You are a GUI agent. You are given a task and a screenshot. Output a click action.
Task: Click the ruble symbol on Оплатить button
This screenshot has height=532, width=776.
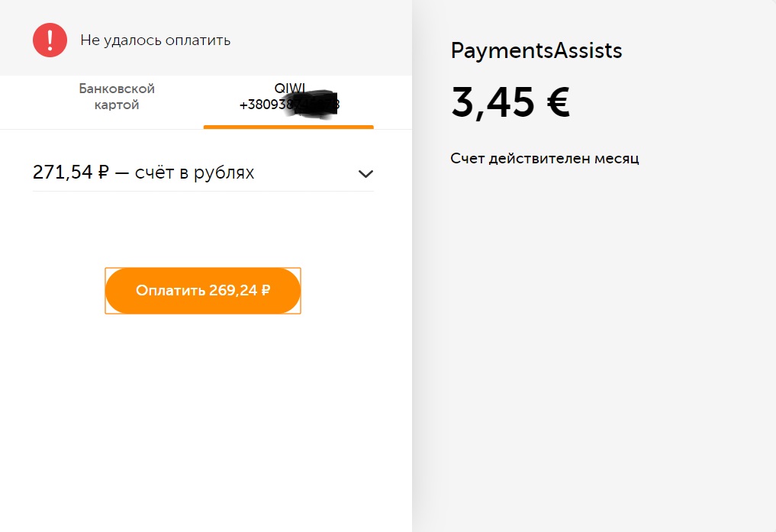[266, 290]
